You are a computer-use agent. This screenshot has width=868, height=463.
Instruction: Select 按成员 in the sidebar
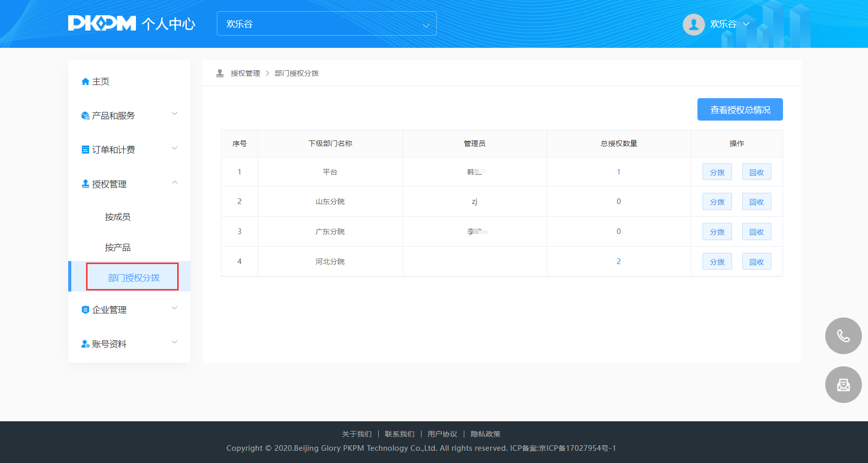118,217
